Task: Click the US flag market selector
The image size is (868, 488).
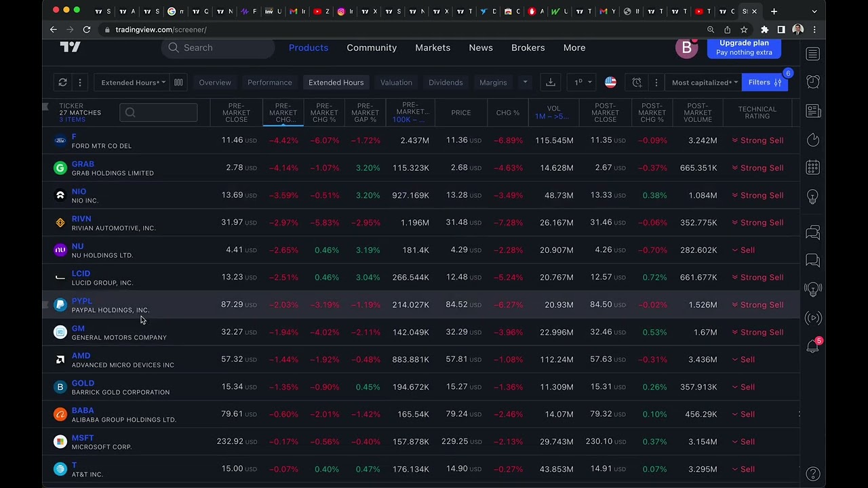Action: tap(610, 82)
